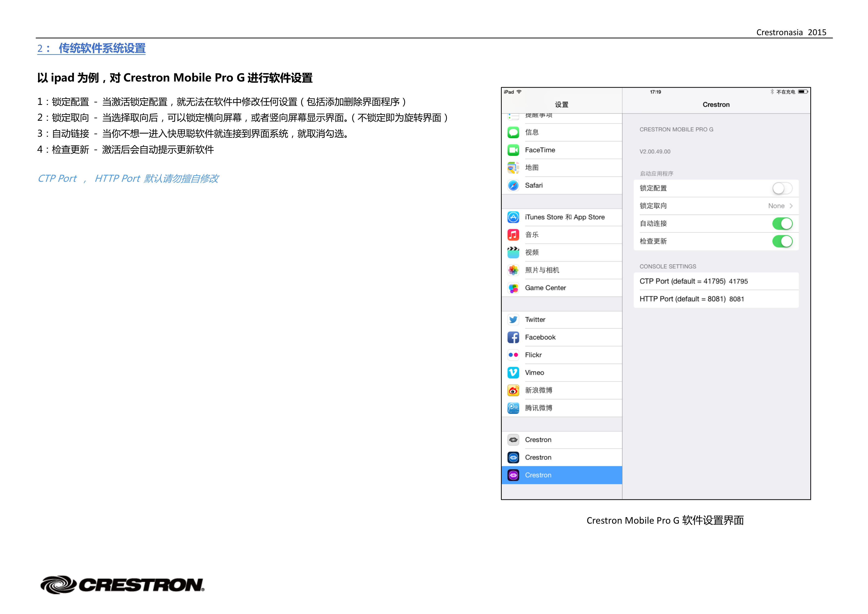
Task: Tap the Bluetooth status icon
Action: click(x=772, y=92)
